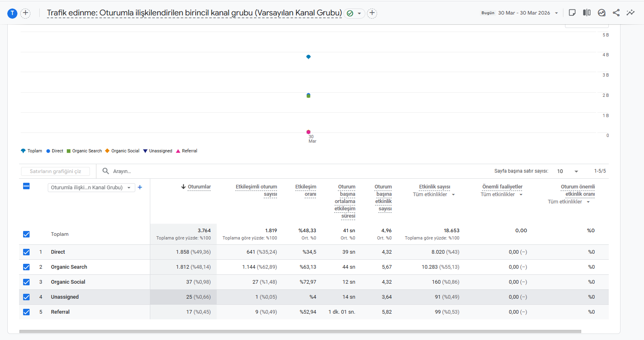Click the horizontal table scrollbar
This screenshot has width=644, height=340.
tap(300, 331)
